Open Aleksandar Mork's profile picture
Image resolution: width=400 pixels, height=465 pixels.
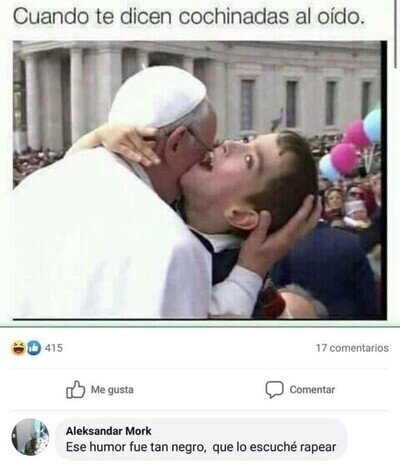click(x=30, y=437)
